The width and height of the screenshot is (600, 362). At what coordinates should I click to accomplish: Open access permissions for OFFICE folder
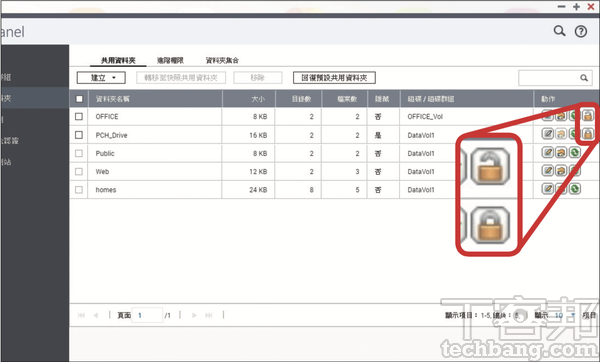click(x=561, y=116)
